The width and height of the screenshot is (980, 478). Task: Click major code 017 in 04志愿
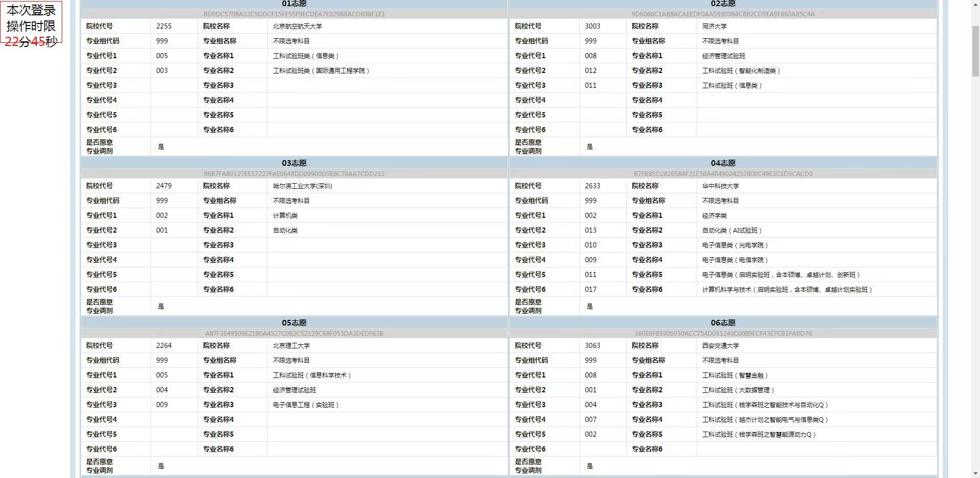coord(591,289)
